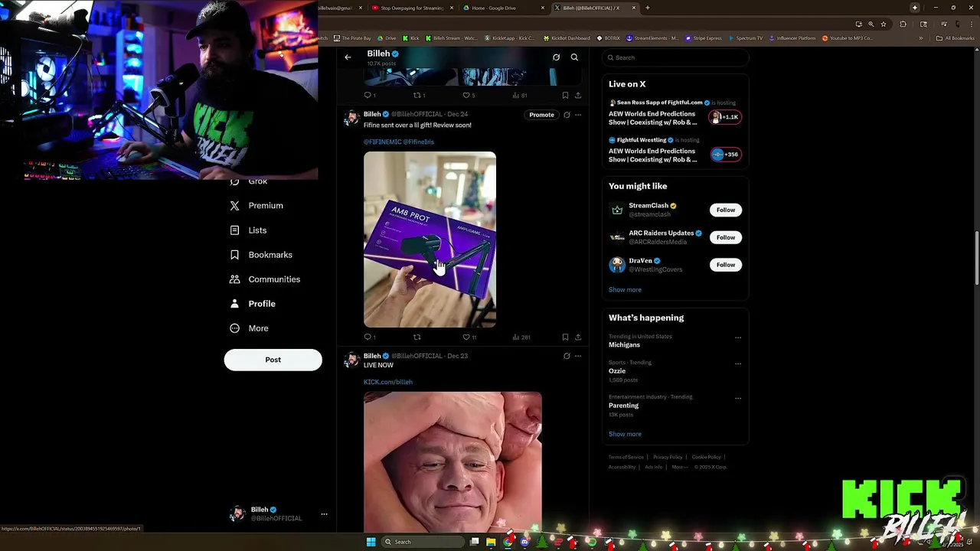Open a new browser tab
Image resolution: width=980 pixels, height=551 pixels.
click(648, 8)
